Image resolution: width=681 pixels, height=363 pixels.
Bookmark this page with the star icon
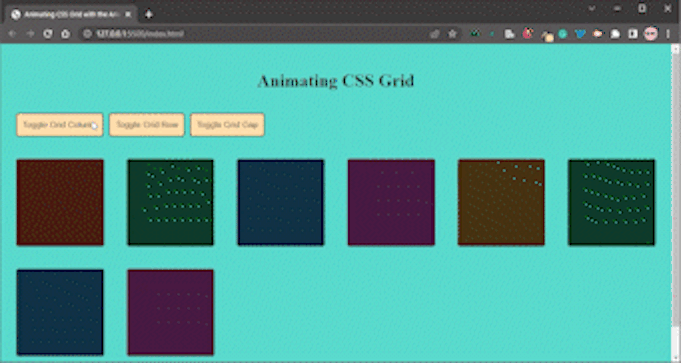(x=452, y=33)
